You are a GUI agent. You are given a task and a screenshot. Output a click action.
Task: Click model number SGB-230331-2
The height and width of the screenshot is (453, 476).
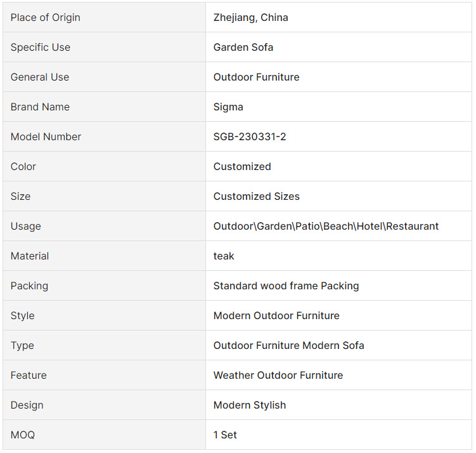[250, 137]
